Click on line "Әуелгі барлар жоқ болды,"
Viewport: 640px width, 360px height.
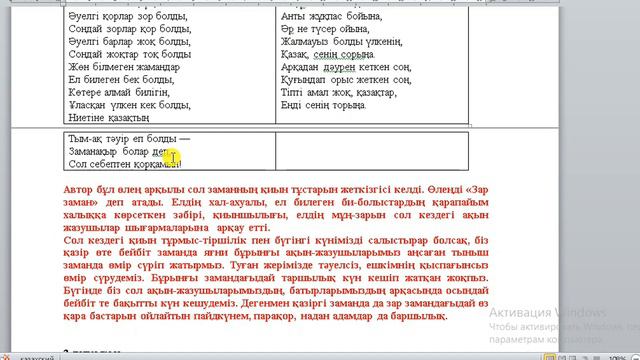[129, 42]
